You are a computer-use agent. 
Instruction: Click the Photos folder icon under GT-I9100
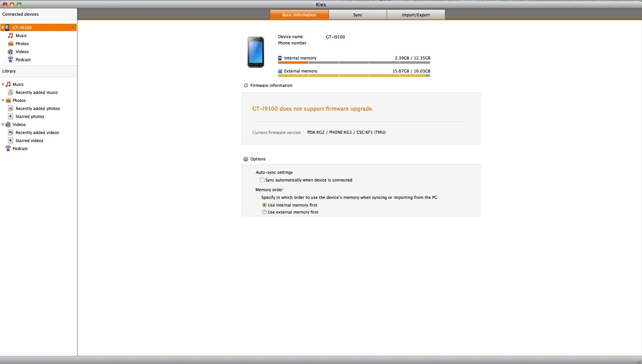tap(10, 43)
